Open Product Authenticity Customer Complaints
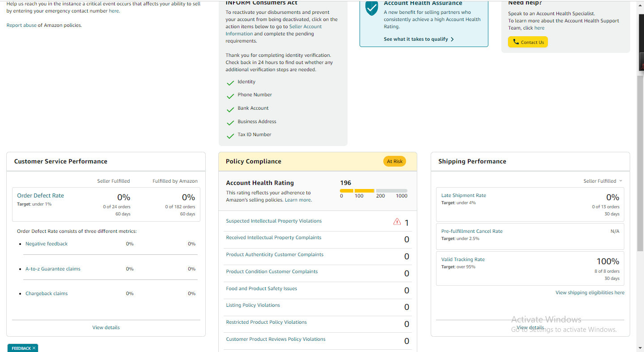This screenshot has width=644, height=352. [275, 254]
